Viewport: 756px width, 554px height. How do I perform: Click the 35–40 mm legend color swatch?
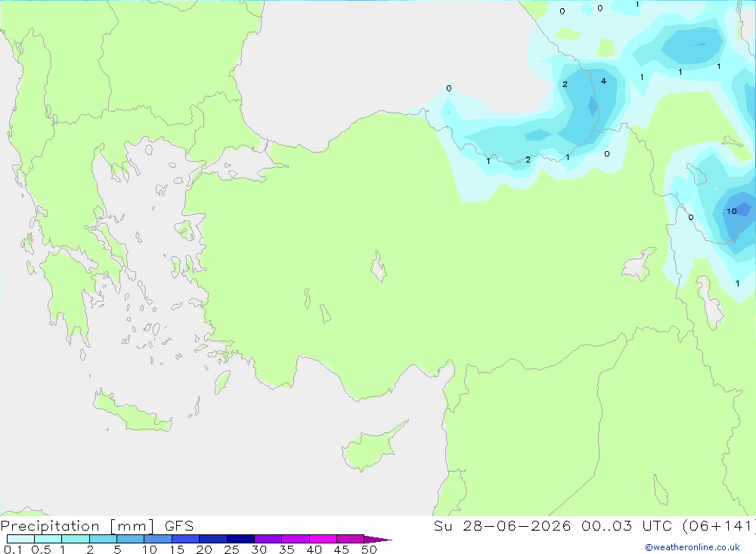tap(295, 539)
